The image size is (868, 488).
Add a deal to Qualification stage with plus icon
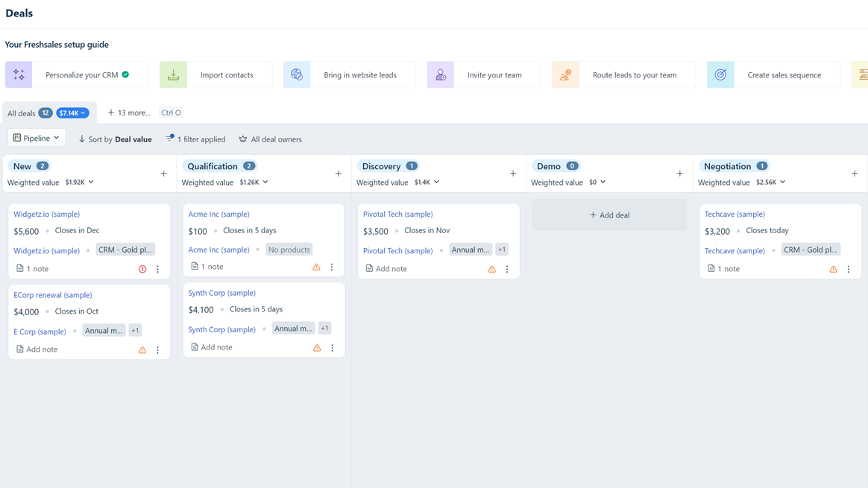339,174
